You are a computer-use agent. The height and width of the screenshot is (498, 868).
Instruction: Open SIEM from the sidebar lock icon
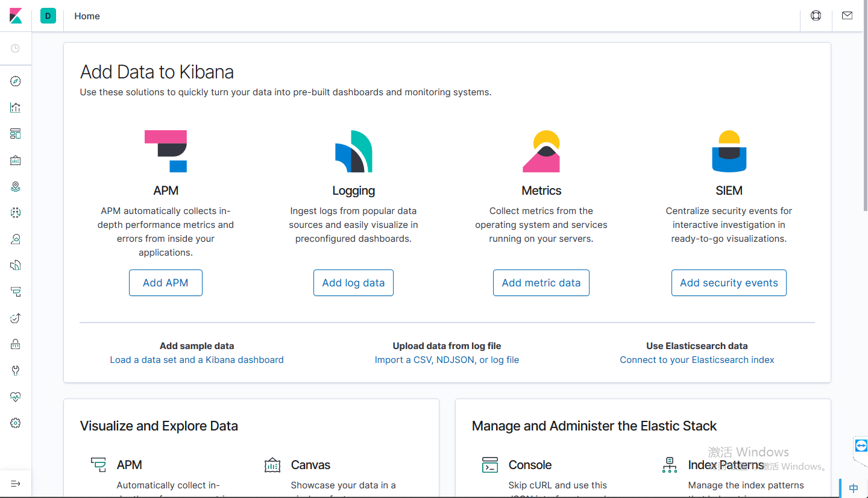coord(16,344)
